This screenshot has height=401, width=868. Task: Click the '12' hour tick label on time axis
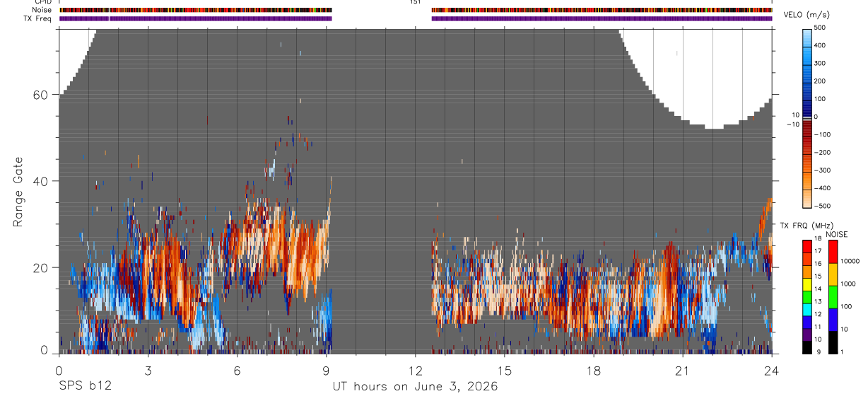(x=415, y=371)
